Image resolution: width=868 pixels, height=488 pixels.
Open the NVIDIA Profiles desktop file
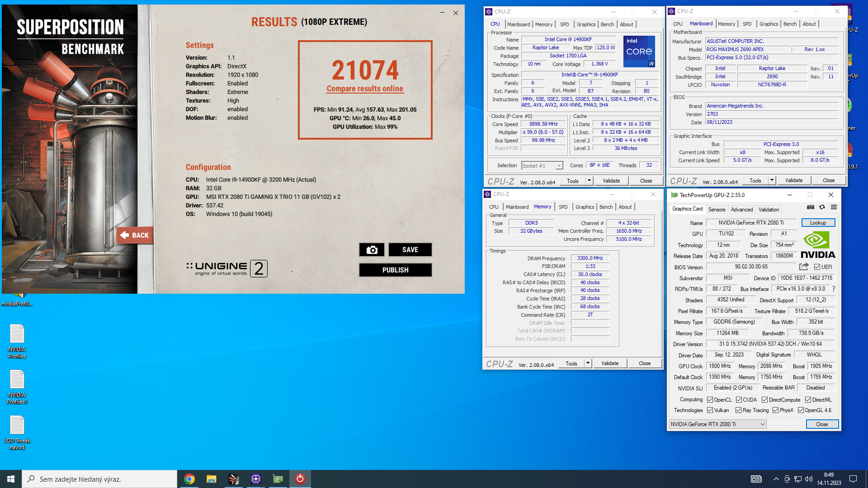click(17, 341)
